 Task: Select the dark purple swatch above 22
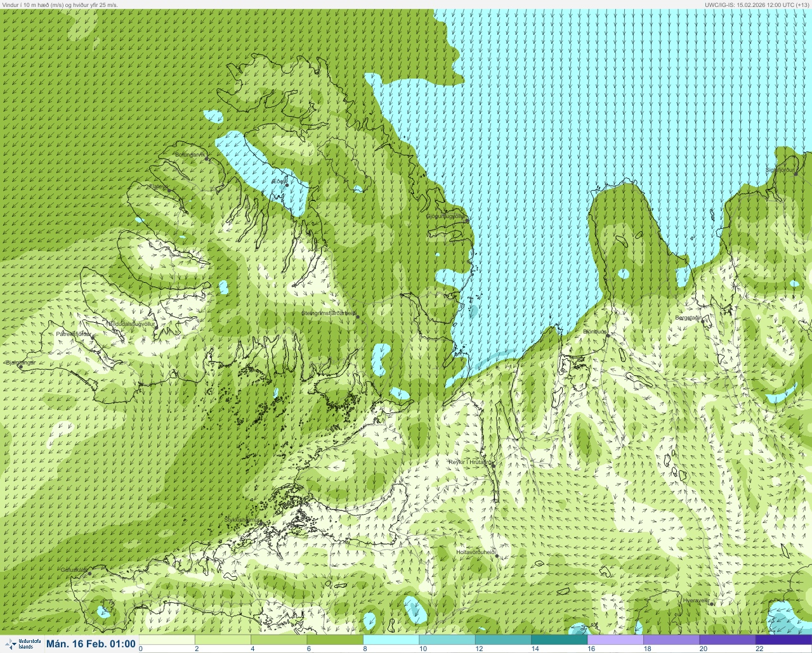pyautogui.click(x=783, y=640)
